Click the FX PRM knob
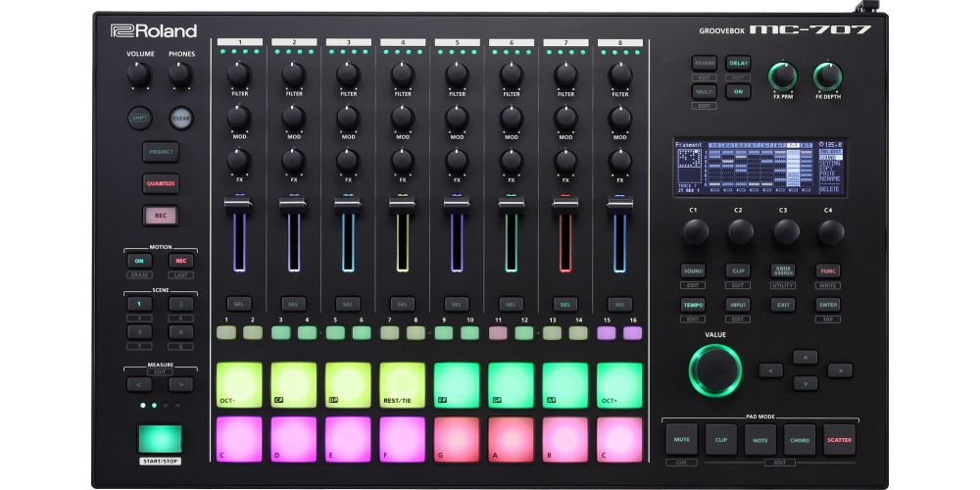980x490 pixels. pos(782,76)
